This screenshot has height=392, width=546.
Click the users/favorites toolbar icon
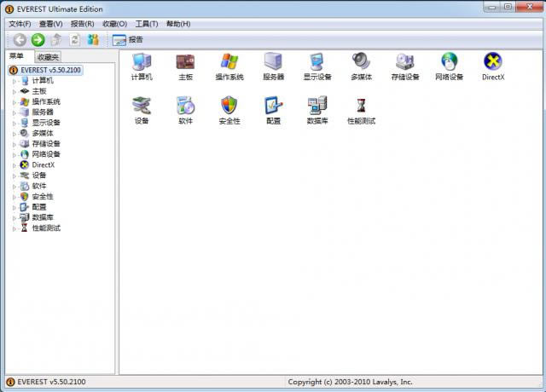93,40
